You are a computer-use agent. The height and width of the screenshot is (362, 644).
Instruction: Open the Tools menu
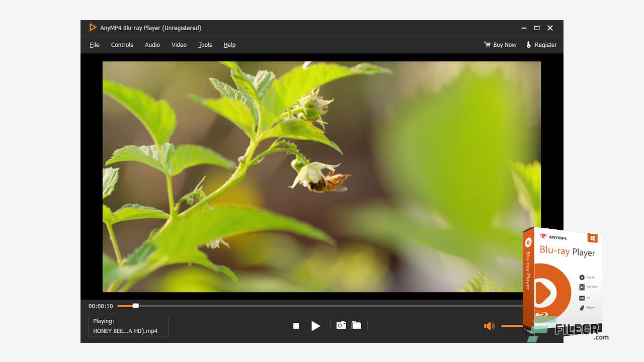[205, 45]
